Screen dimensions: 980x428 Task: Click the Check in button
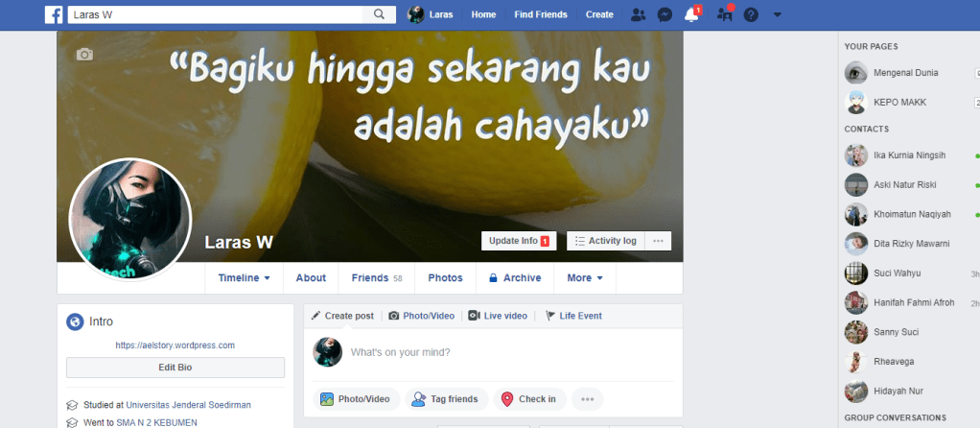[528, 399]
